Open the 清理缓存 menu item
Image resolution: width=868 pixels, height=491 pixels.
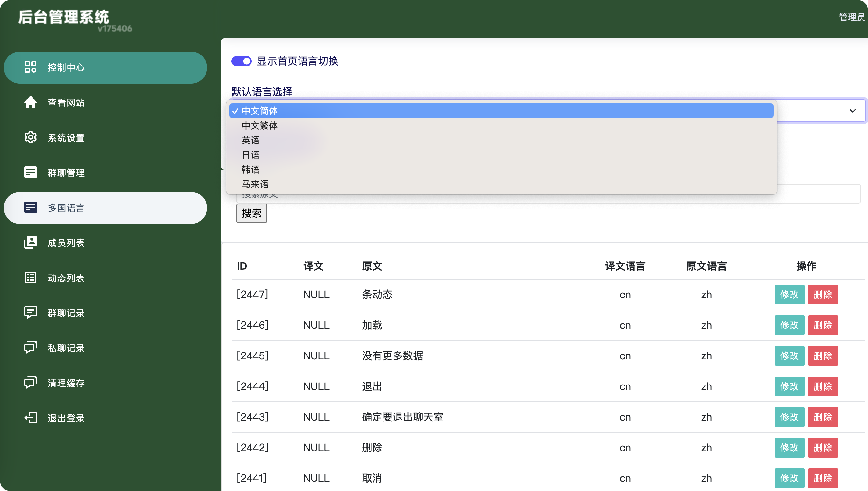point(31,383)
